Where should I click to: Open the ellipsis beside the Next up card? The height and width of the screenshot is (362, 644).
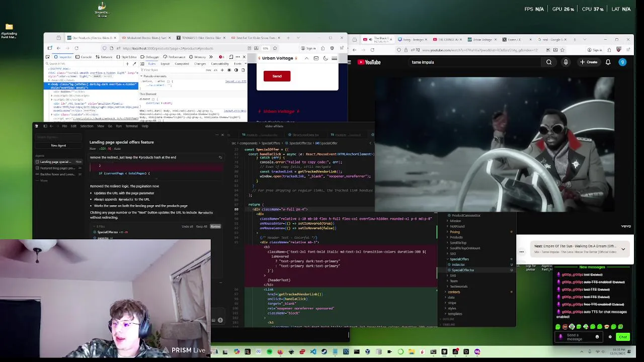(522, 252)
